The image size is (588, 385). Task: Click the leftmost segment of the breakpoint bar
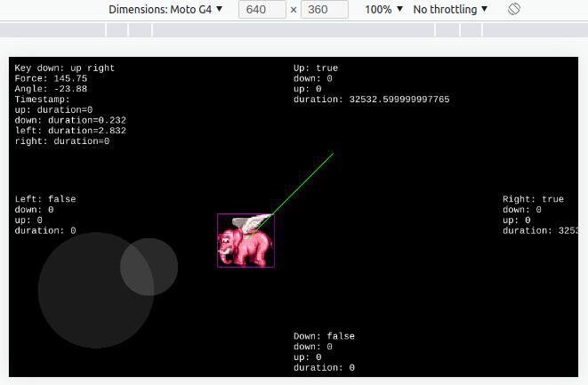(x=52, y=30)
